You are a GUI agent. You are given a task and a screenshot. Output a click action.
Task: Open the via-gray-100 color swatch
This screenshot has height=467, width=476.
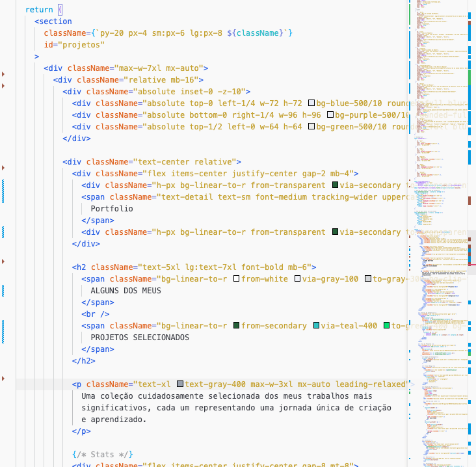click(x=298, y=278)
